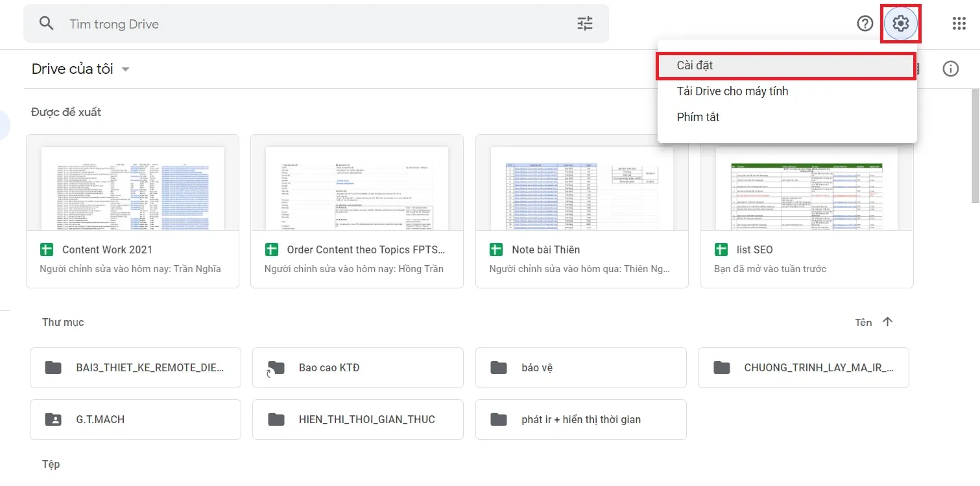Open the Google apps grid icon
980x486 pixels.
click(959, 24)
